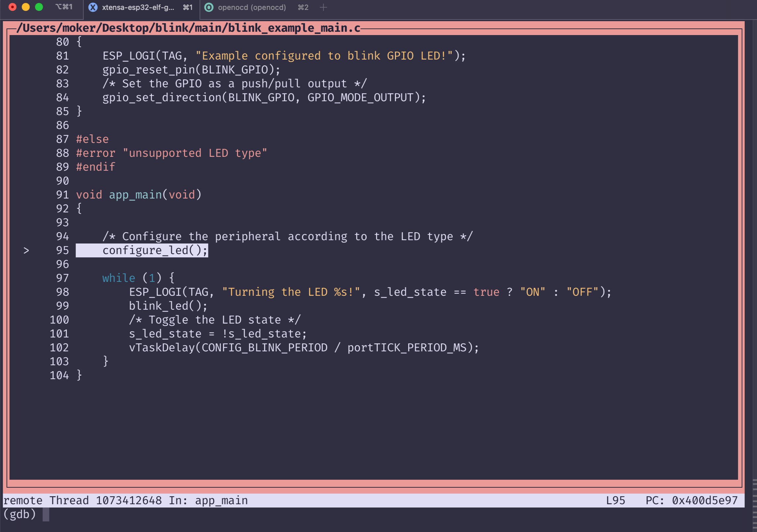Click the red close window button
757x532 pixels.
(12, 7)
